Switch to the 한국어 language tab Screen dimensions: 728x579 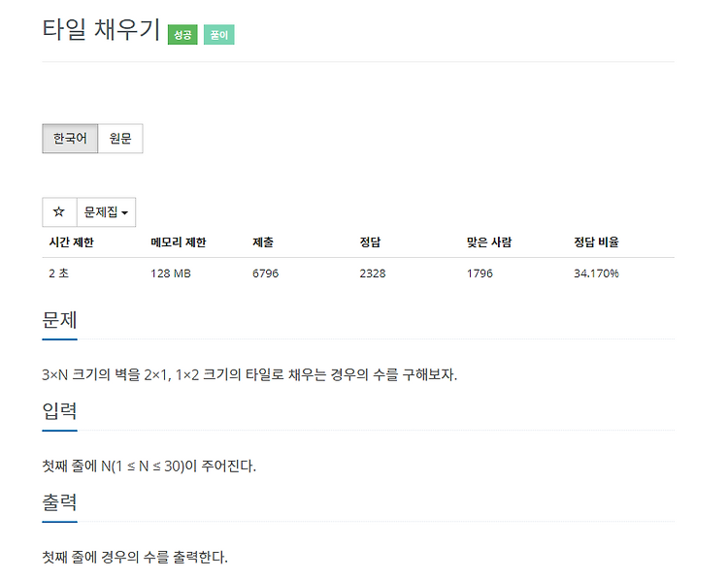tap(70, 139)
